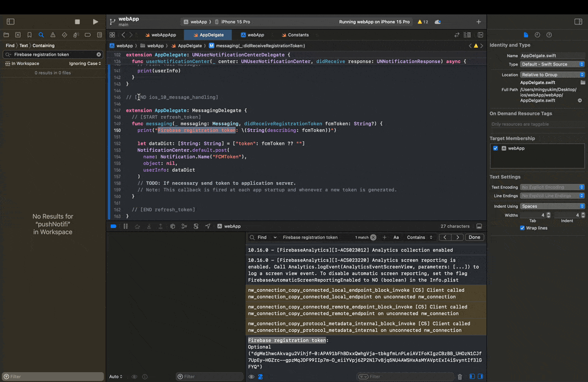Simulate location arrow icon
The image size is (588, 382).
pyautogui.click(x=208, y=226)
